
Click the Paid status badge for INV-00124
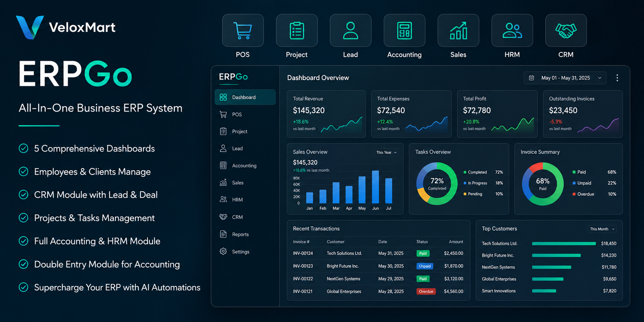(x=423, y=253)
